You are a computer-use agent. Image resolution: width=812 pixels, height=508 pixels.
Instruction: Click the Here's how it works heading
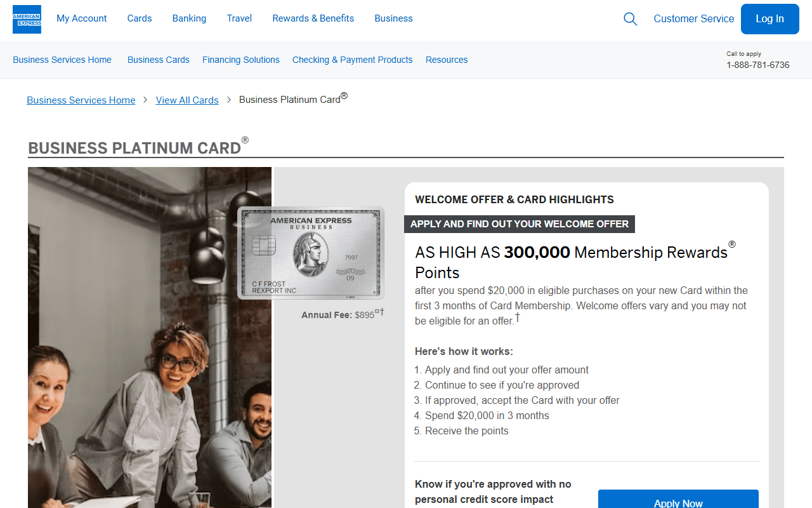(x=464, y=351)
